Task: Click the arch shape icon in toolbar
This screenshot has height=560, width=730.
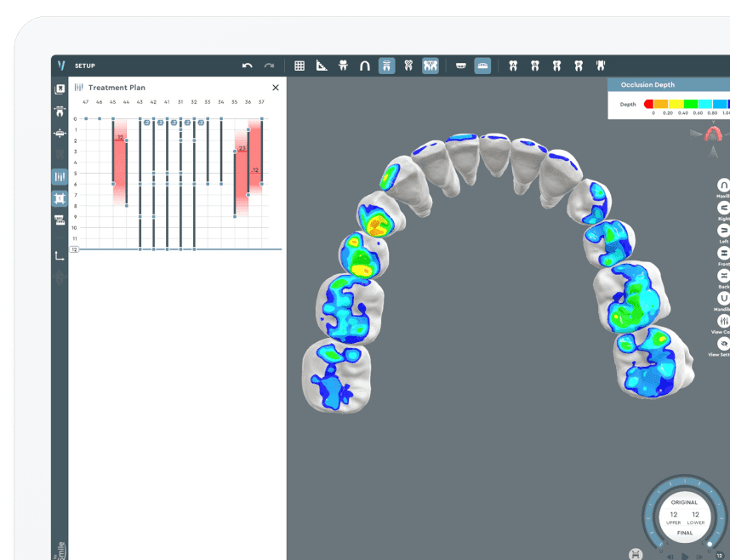Action: pos(365,66)
